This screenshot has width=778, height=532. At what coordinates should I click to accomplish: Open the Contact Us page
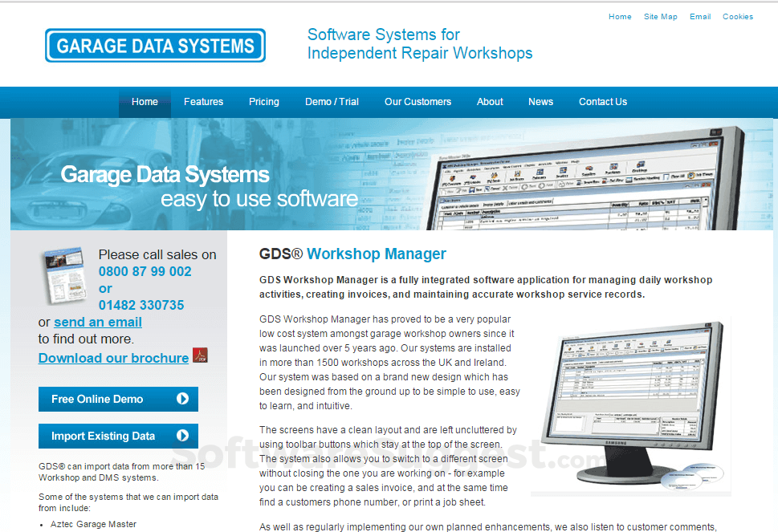click(x=602, y=102)
